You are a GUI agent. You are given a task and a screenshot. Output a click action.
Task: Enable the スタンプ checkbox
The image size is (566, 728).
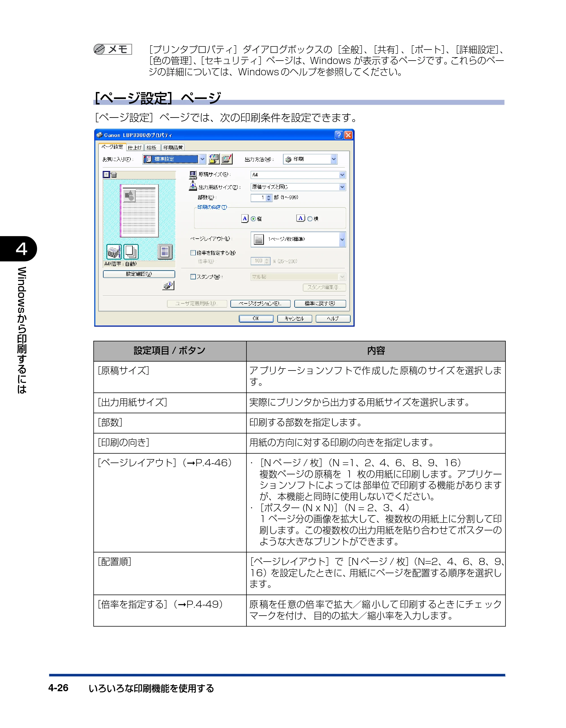click(x=193, y=277)
